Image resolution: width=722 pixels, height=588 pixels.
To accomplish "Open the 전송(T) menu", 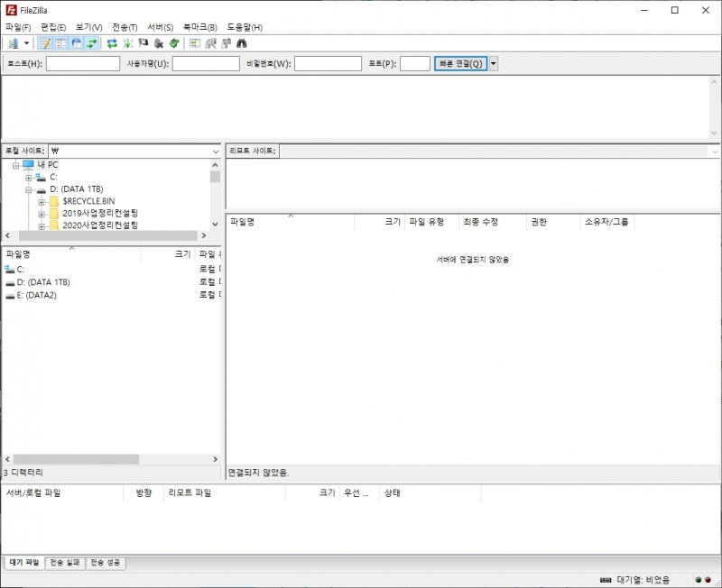I will coord(125,27).
